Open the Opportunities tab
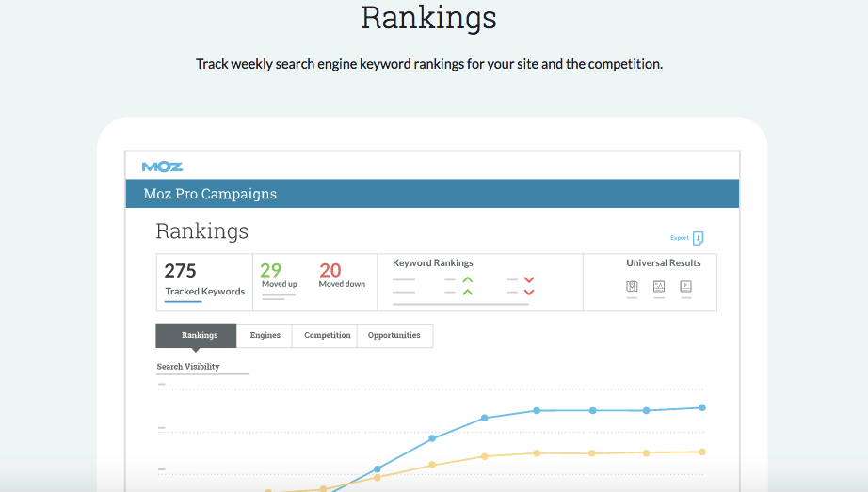868x492 pixels. pos(394,336)
